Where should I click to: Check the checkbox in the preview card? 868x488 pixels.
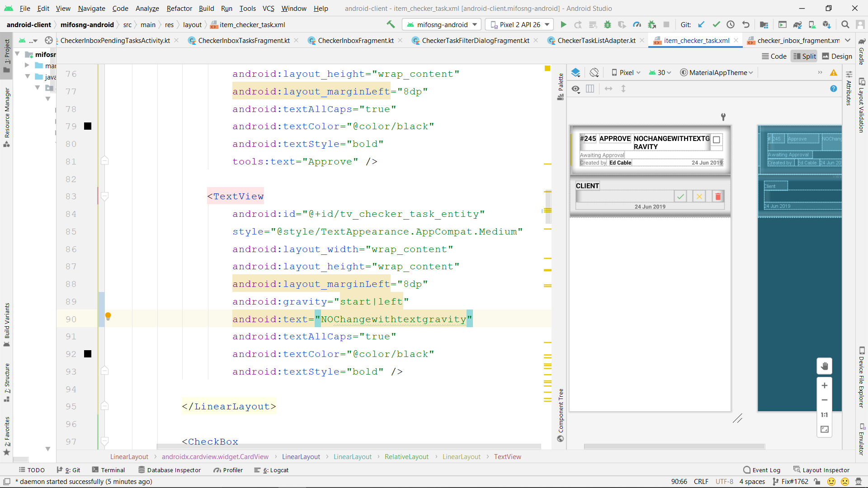(717, 140)
